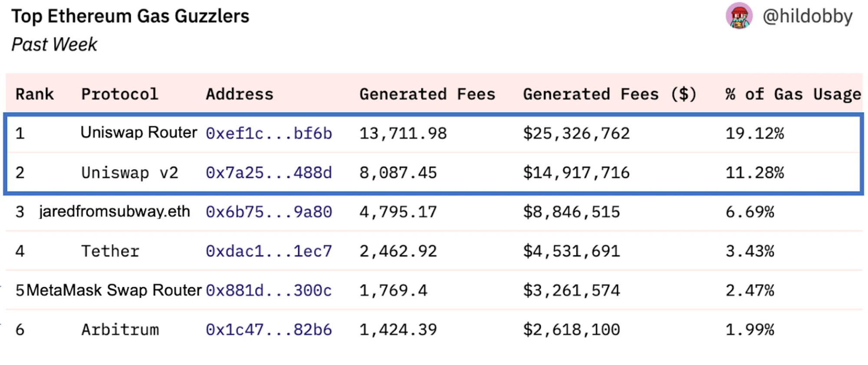Sort by Generated Fees column header
Viewport: 868px width, 365px height.
tap(427, 94)
